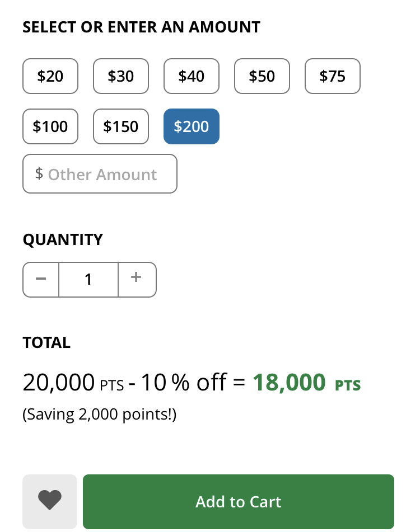Pick the $150 amount button
This screenshot has width=420, height=532.
coord(121,126)
